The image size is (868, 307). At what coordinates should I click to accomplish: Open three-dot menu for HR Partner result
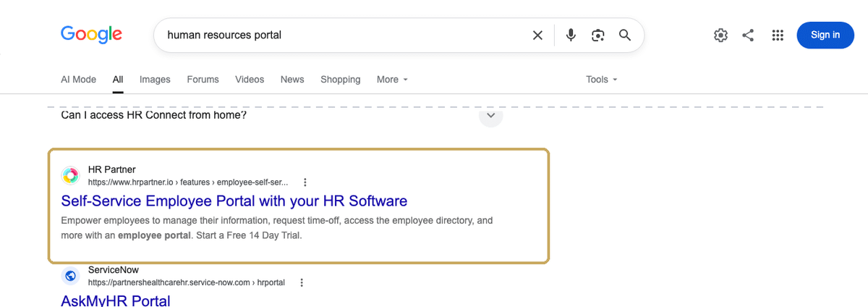coord(305,182)
